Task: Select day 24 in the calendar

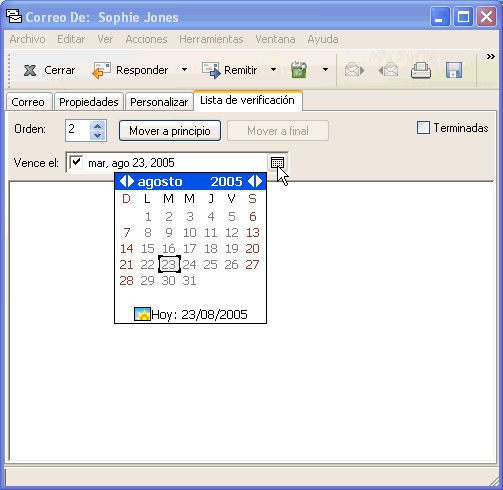Action: point(190,265)
